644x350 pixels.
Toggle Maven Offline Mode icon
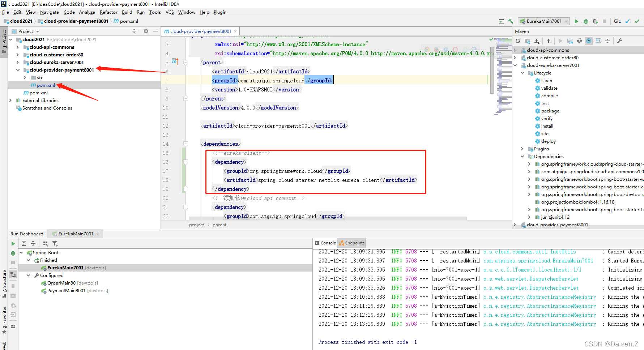[579, 41]
